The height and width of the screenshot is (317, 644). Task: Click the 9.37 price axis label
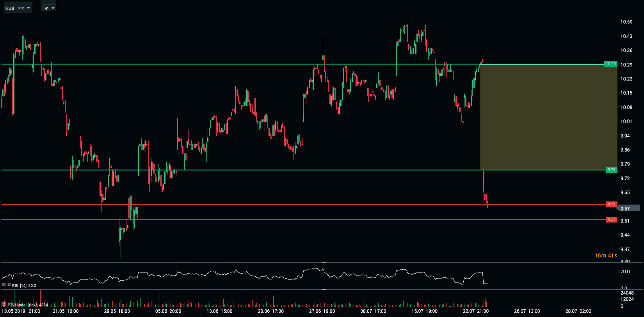[x=625, y=249]
